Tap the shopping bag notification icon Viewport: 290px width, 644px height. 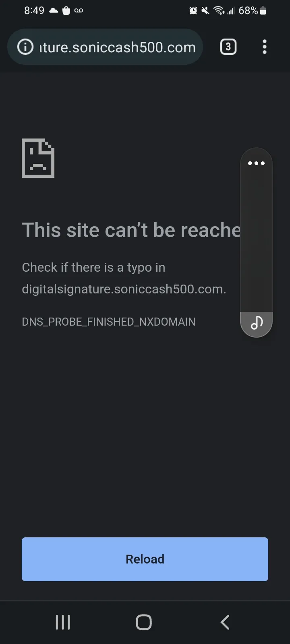[66, 11]
